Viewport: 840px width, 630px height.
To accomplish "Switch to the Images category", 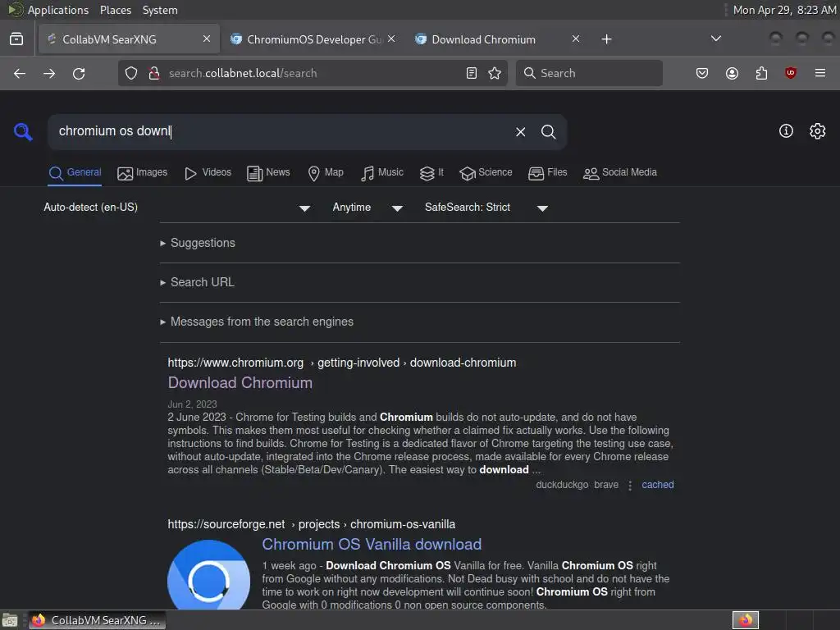I will (x=143, y=172).
